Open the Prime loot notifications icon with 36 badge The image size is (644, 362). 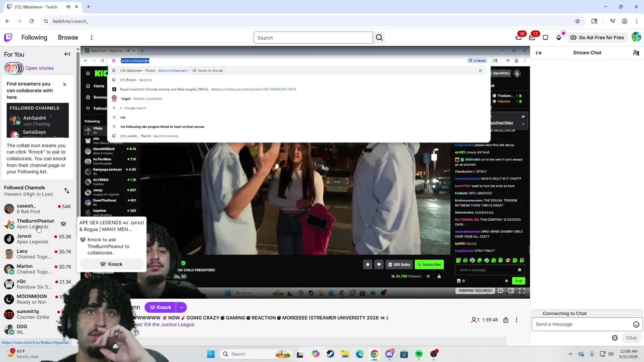click(519, 37)
